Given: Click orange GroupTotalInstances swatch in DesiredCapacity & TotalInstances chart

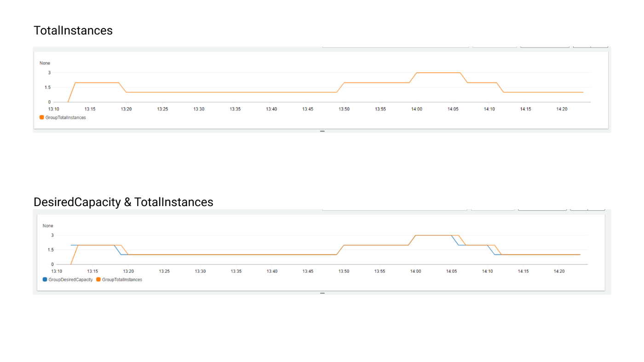Looking at the screenshot, I should click(98, 279).
